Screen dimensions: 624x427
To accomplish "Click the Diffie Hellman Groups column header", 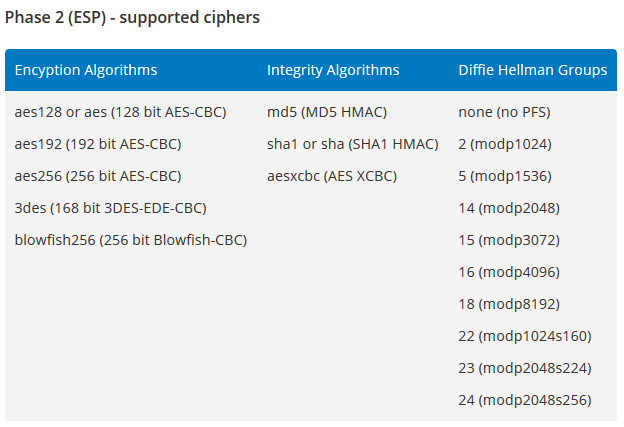I will point(533,70).
